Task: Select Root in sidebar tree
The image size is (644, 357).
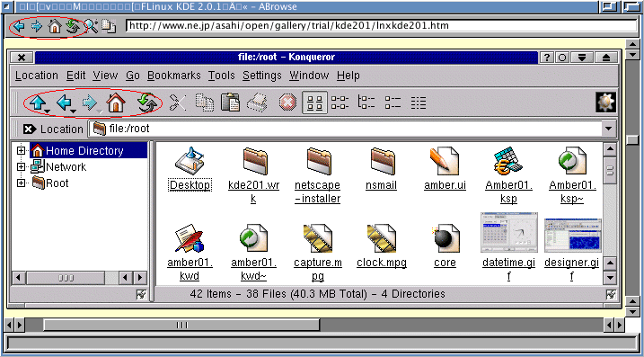Action: pyautogui.click(x=57, y=183)
